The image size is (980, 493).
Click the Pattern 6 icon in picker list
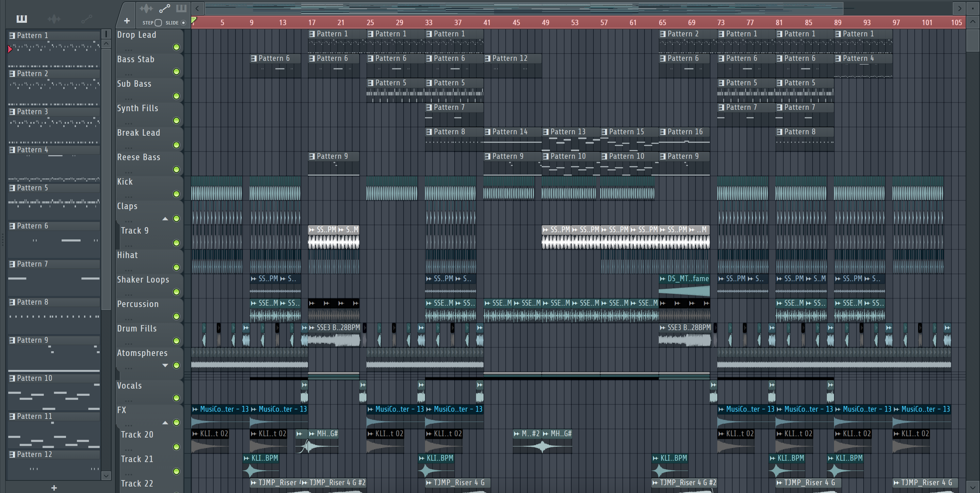(x=12, y=226)
